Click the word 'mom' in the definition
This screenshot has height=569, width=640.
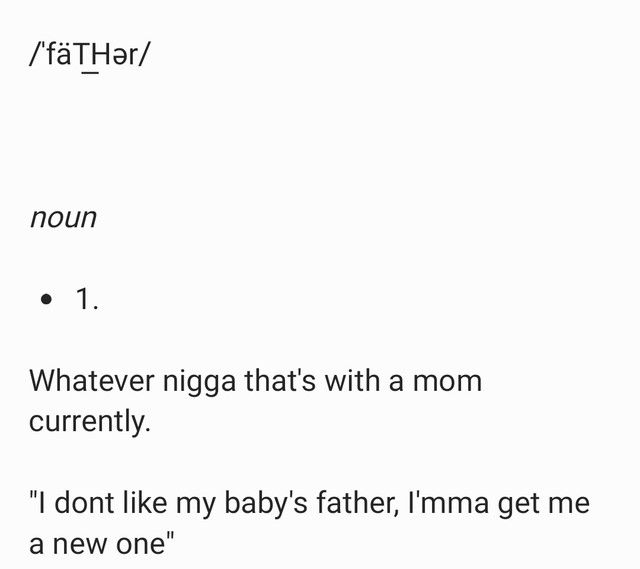click(447, 382)
